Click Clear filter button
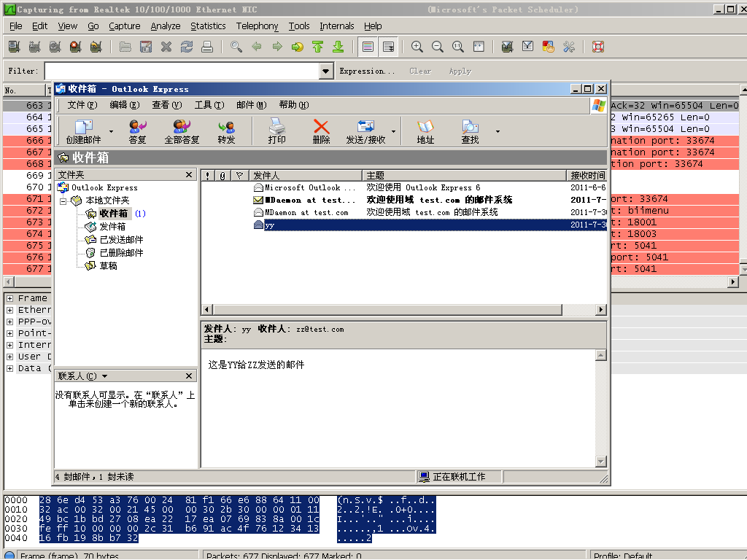The width and height of the screenshot is (747, 560). coord(420,71)
